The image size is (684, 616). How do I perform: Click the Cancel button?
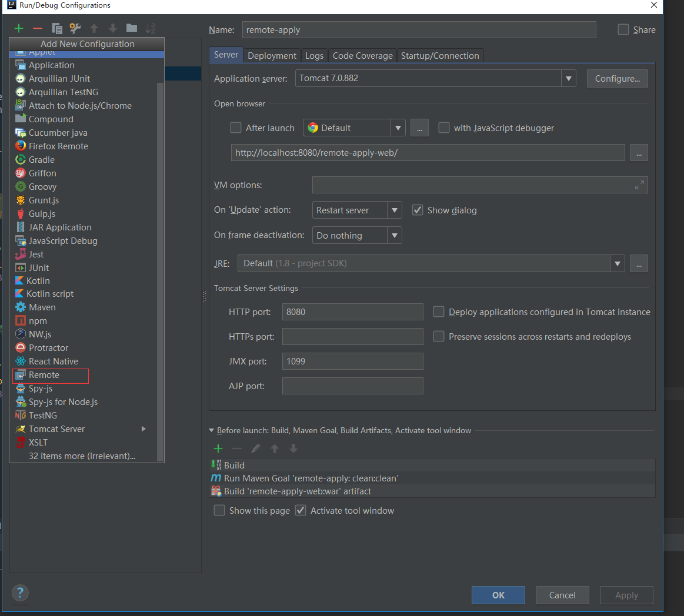click(x=562, y=595)
